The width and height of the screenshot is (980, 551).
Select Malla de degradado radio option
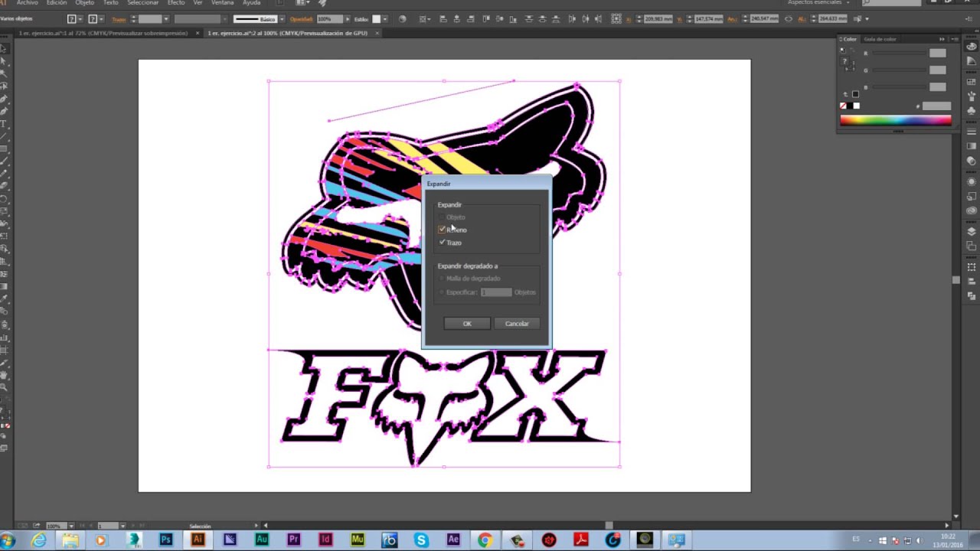(442, 279)
